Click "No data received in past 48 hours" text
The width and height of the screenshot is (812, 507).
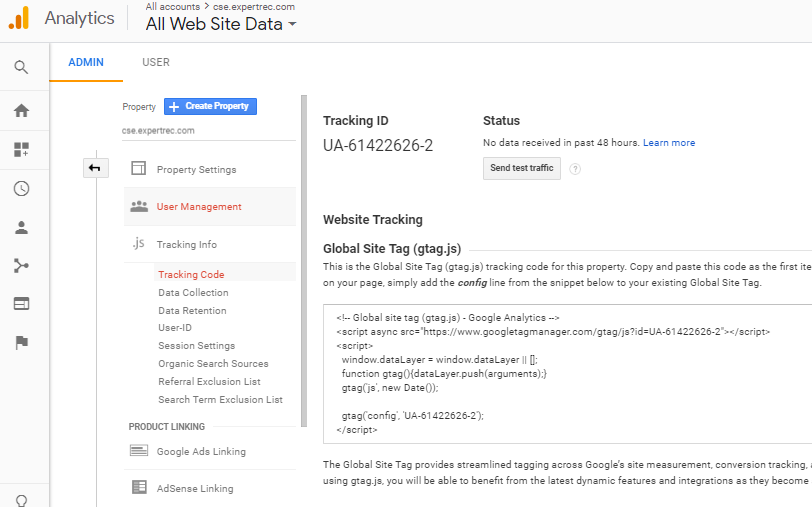tap(561, 143)
